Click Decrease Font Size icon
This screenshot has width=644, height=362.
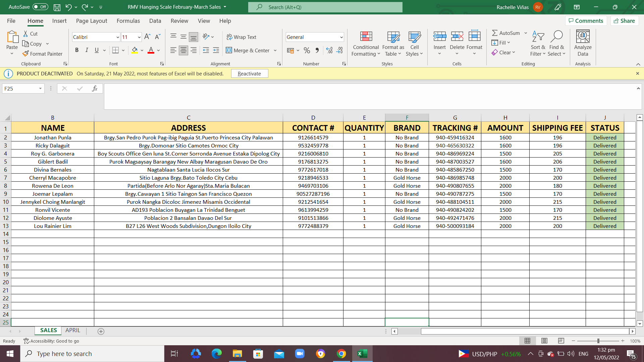(x=158, y=37)
